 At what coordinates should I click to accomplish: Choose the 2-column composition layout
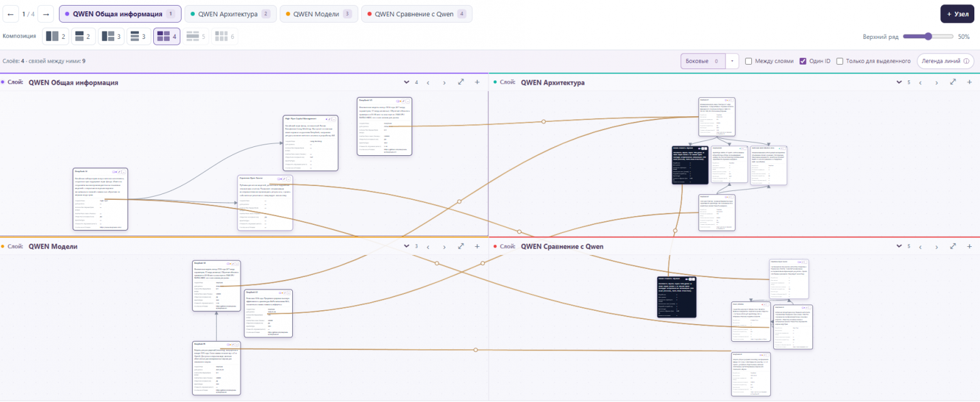(x=56, y=36)
